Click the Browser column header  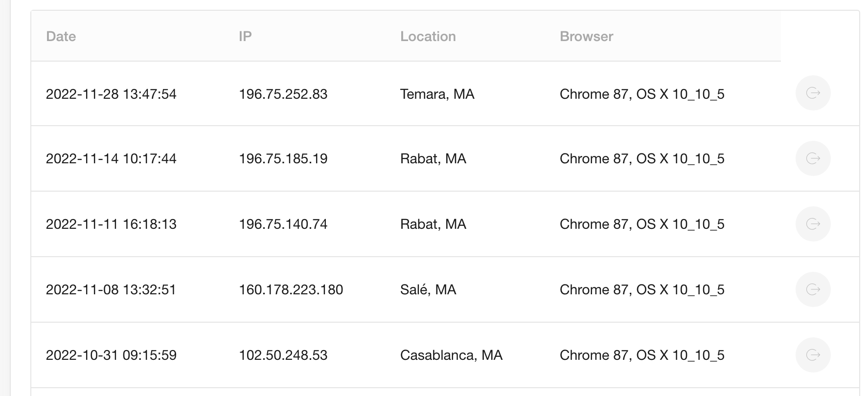pos(586,37)
